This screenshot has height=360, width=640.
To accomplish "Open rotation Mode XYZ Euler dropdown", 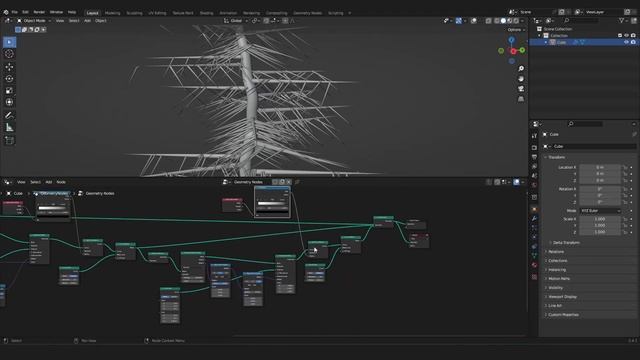I will pyautogui.click(x=600, y=211).
